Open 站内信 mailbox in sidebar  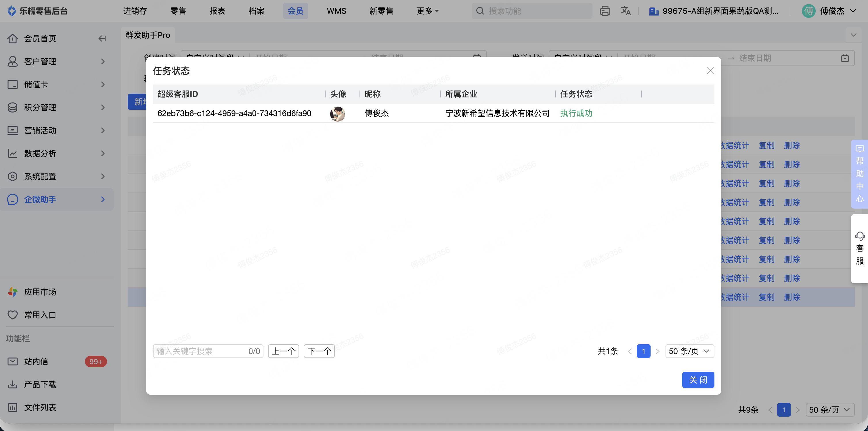coord(36,361)
